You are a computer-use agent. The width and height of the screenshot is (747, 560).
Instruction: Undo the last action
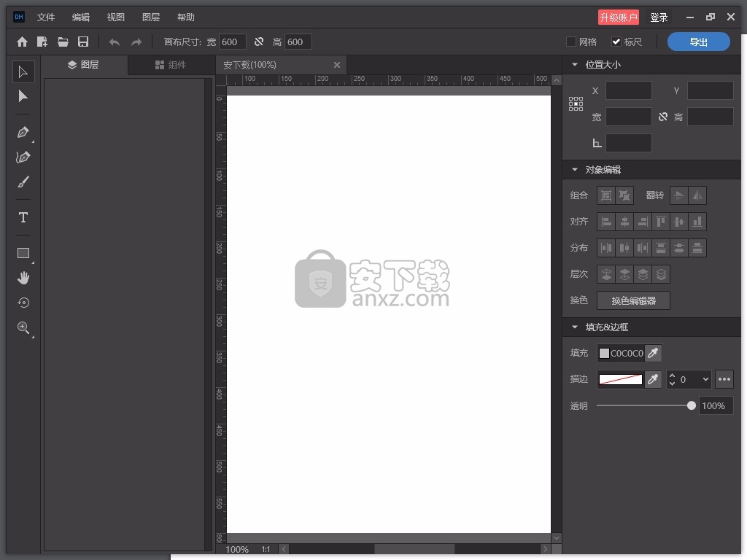point(115,42)
